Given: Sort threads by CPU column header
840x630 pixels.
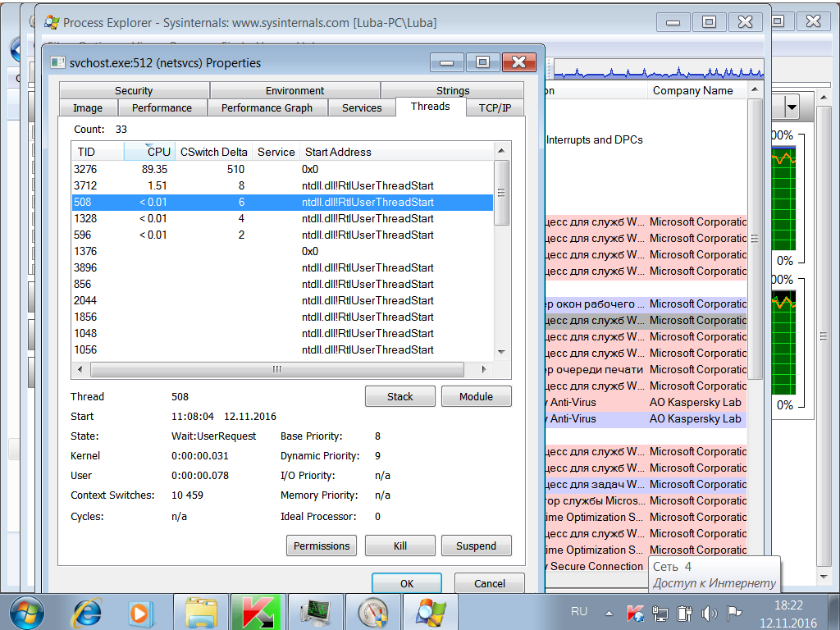Looking at the screenshot, I should [149, 152].
